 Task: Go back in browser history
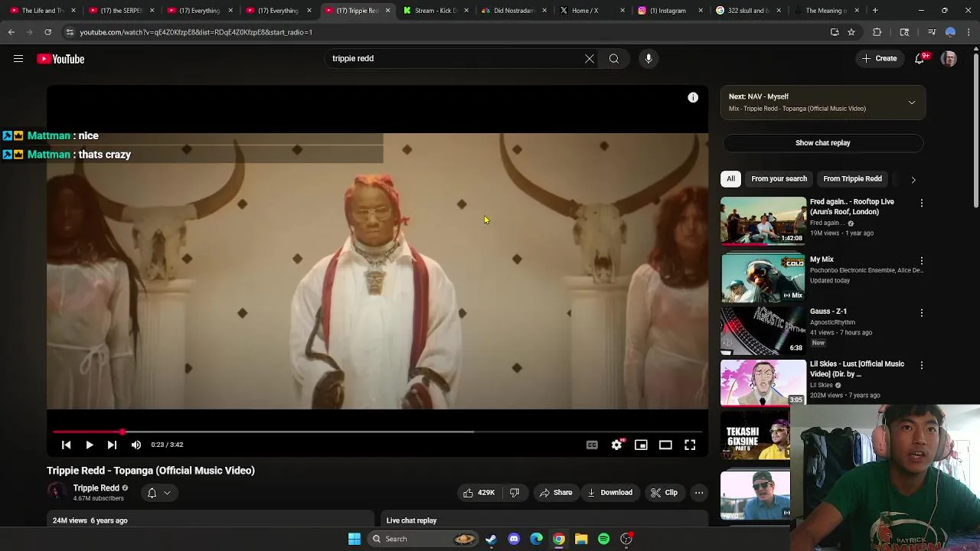pos(11,32)
